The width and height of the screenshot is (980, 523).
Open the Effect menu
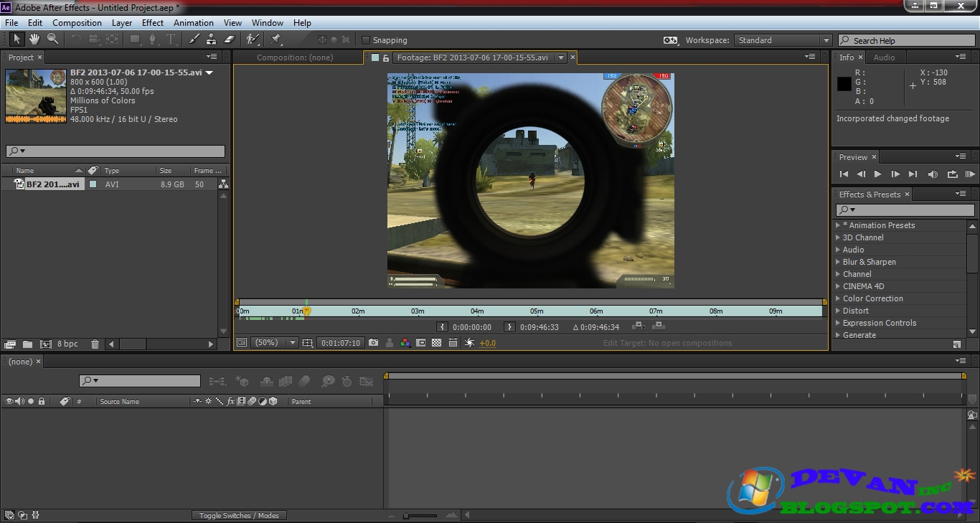click(153, 23)
